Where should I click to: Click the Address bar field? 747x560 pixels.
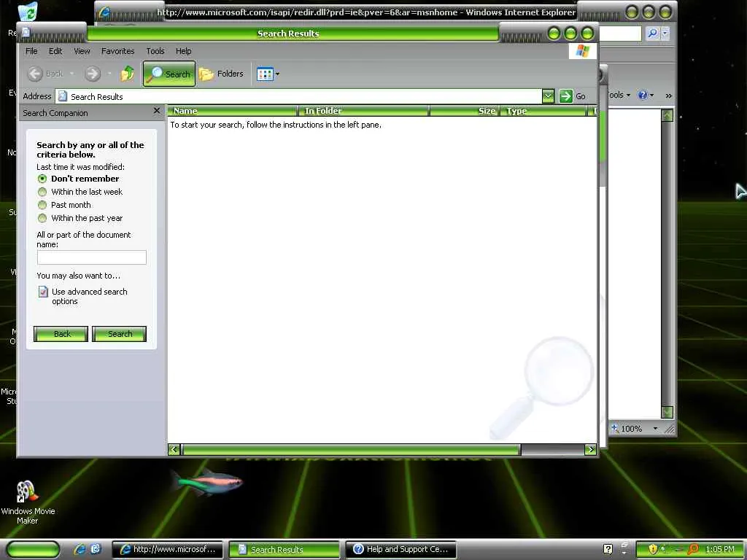click(299, 96)
